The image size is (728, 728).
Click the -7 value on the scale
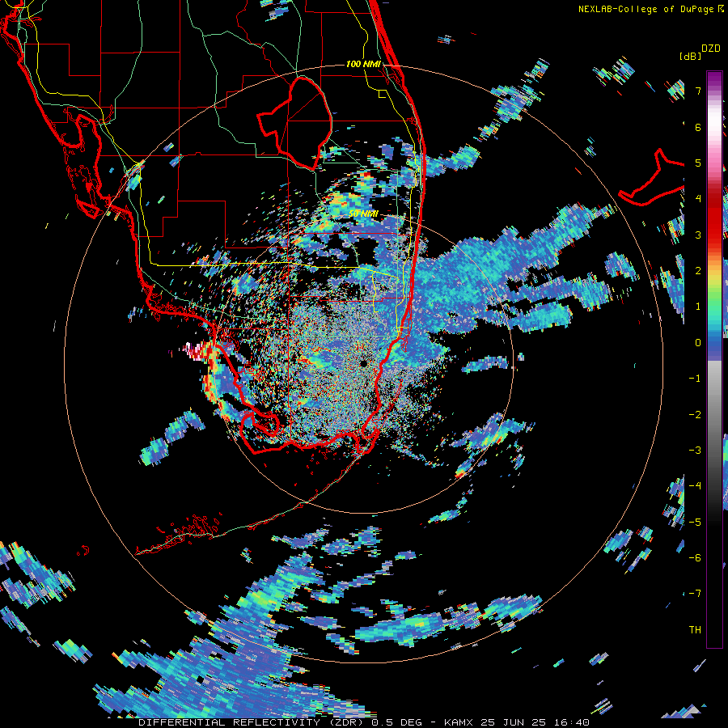pos(695,593)
